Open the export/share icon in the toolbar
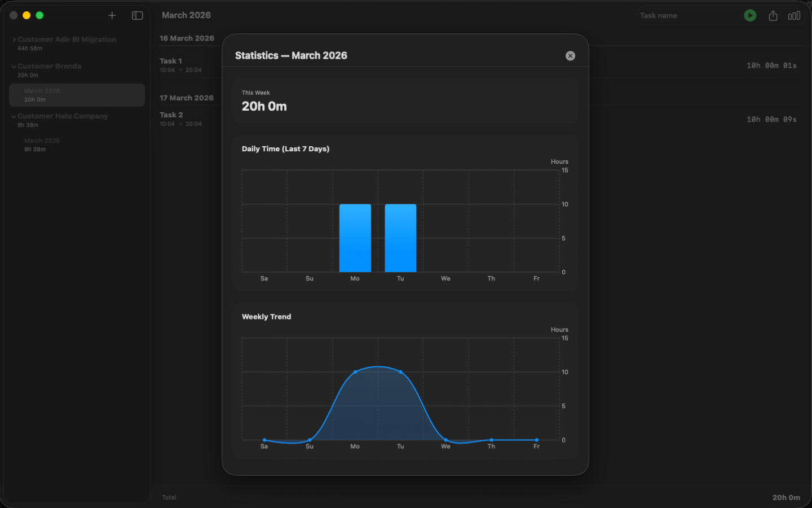 click(x=773, y=15)
